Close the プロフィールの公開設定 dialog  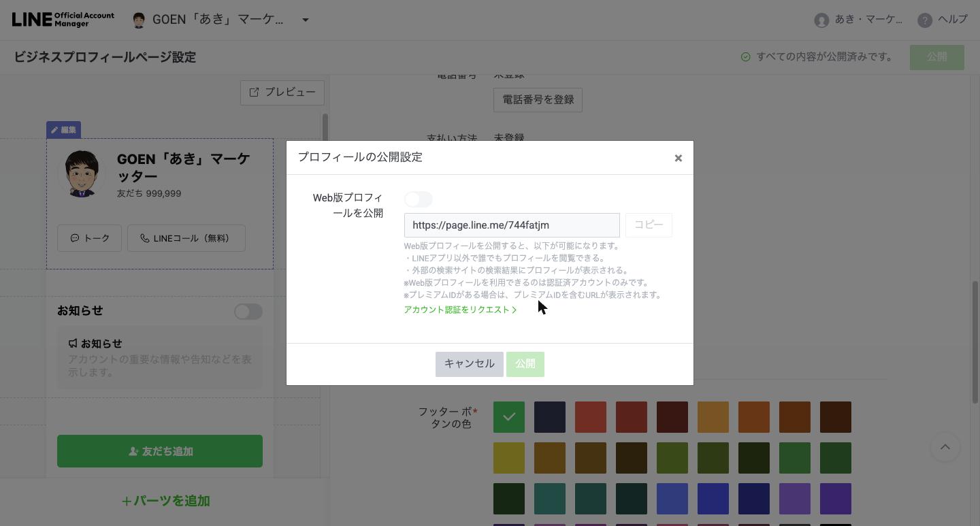(x=678, y=158)
